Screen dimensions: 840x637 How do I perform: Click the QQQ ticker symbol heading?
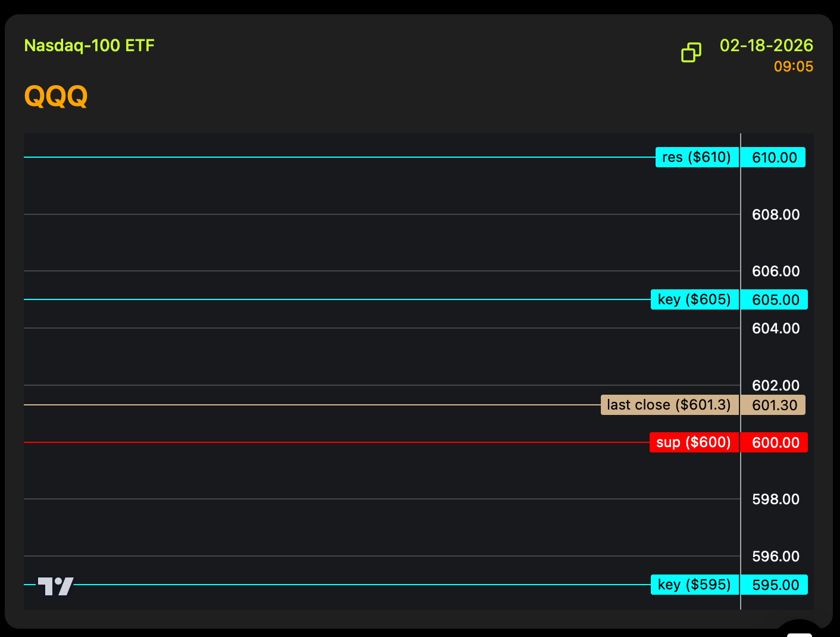click(x=56, y=96)
